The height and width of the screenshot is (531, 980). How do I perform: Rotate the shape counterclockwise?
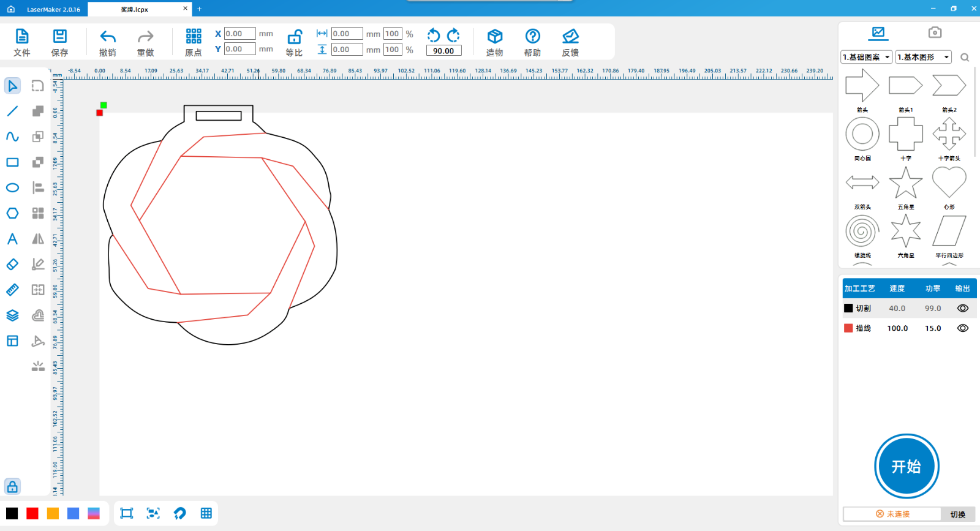(x=434, y=35)
